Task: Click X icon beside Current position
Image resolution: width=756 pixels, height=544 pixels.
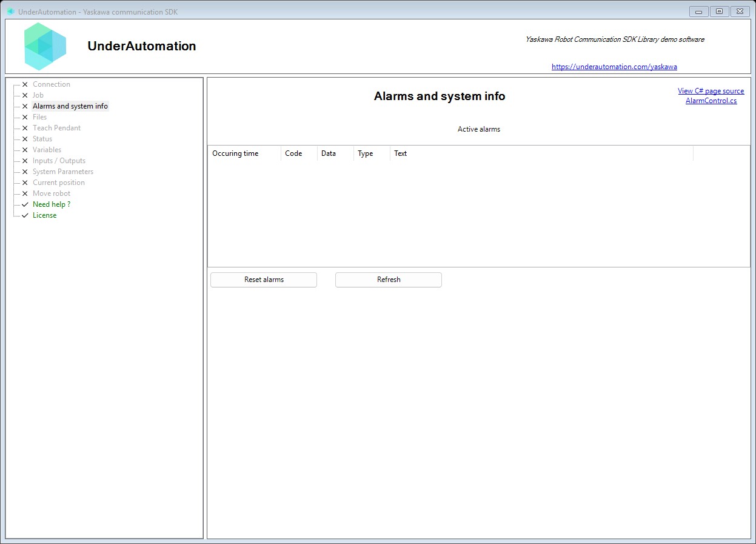Action: [25, 183]
